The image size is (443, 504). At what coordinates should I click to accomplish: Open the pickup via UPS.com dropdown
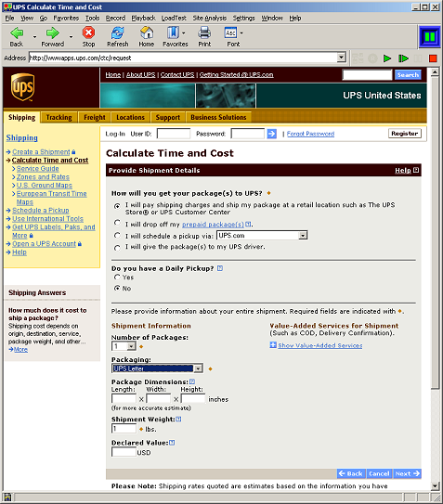(x=303, y=236)
